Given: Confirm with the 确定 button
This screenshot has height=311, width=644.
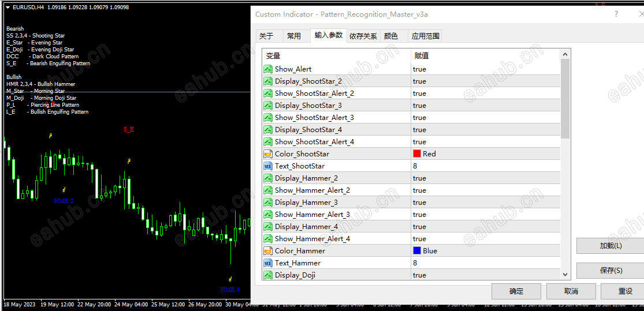Looking at the screenshot, I should 516,291.
